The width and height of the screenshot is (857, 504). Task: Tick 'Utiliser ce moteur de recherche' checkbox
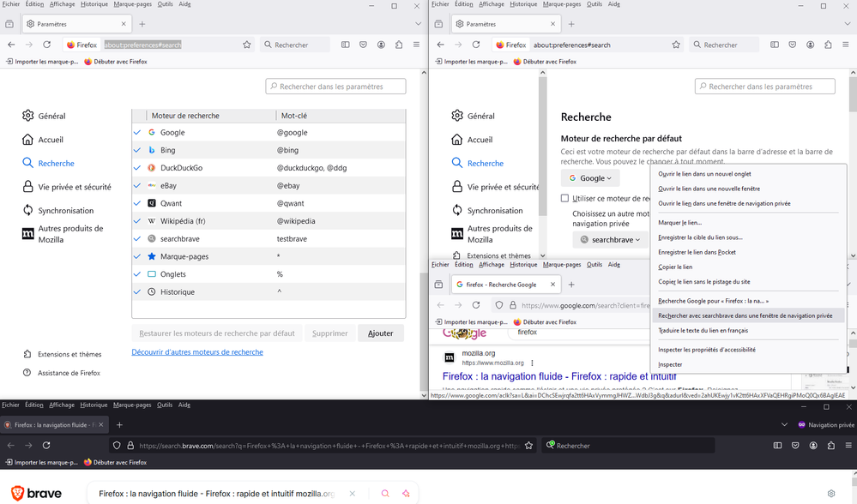coord(564,198)
